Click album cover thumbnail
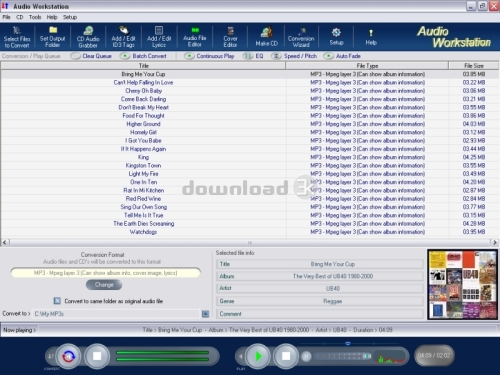500x375 pixels. point(463,284)
